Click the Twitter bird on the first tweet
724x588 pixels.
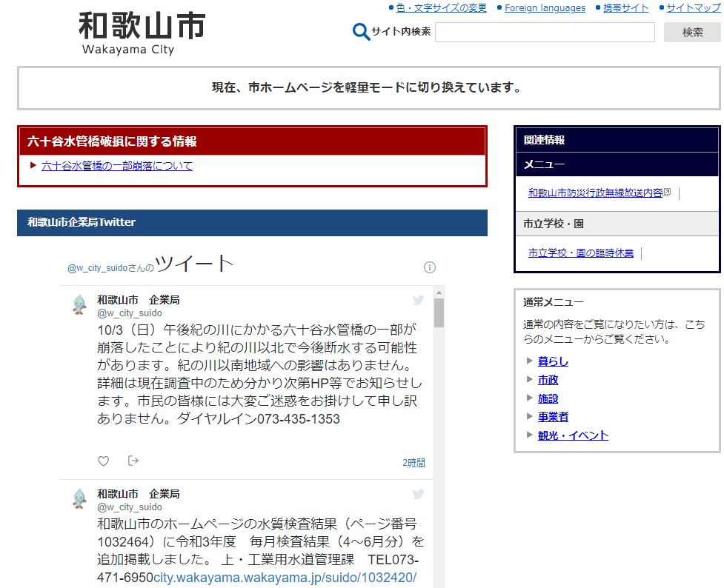coord(419,300)
